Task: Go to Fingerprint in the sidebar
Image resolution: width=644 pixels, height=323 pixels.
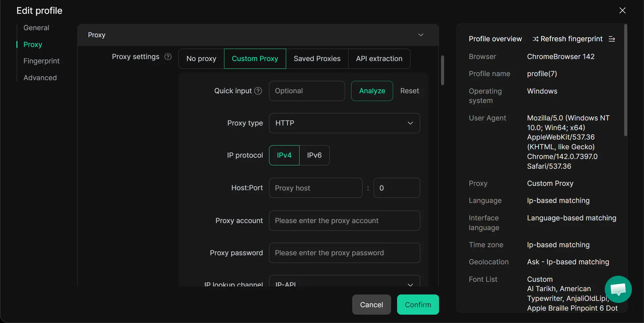Action: pyautogui.click(x=41, y=61)
